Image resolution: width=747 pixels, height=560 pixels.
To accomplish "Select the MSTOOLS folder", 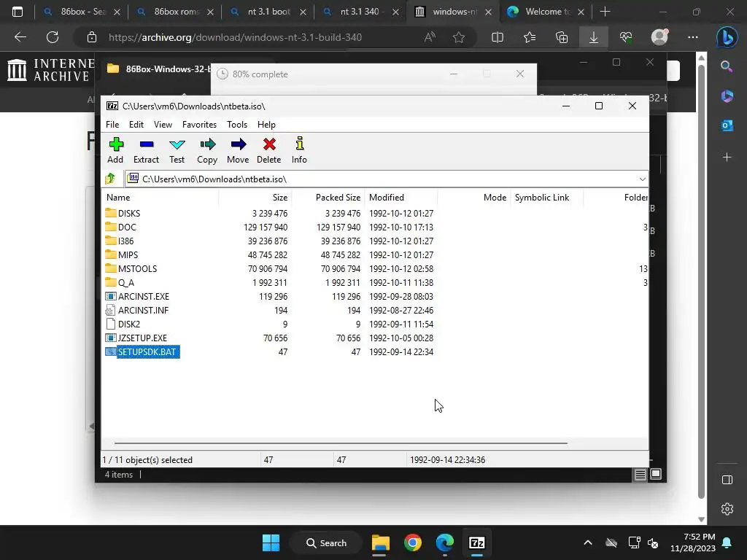I will pyautogui.click(x=131, y=268).
